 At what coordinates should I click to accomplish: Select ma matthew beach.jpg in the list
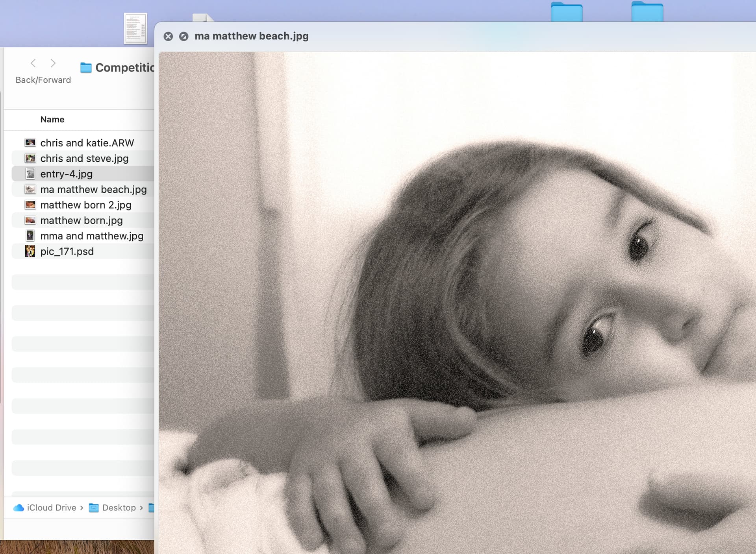(93, 189)
